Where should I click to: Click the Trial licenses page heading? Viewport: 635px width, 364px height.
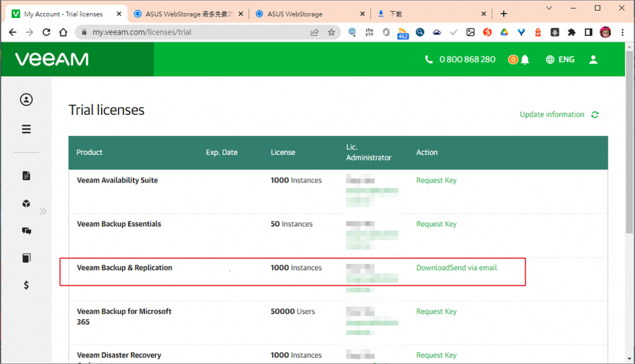107,110
